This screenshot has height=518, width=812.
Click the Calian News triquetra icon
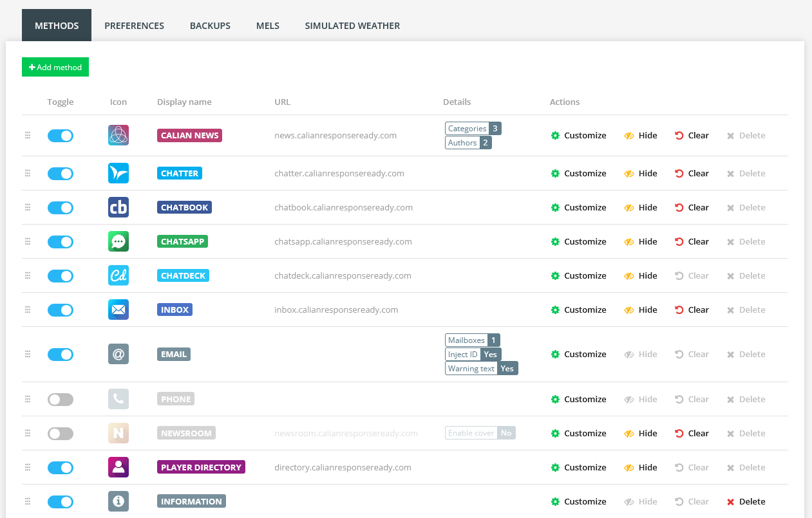click(118, 135)
